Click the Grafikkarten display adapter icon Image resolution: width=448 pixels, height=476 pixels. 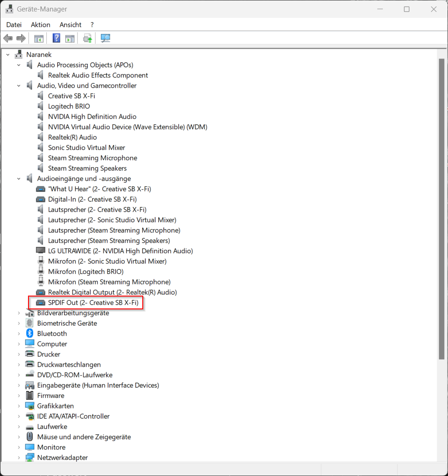pos(30,406)
